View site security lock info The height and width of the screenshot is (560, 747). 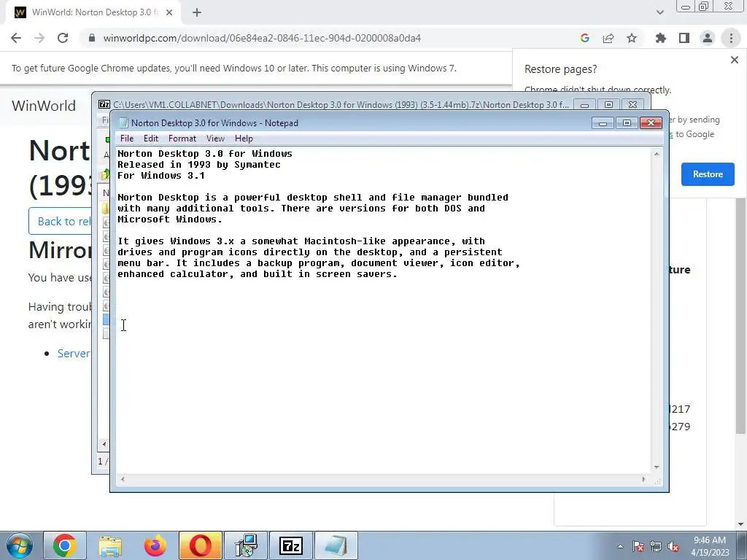pos(92,38)
